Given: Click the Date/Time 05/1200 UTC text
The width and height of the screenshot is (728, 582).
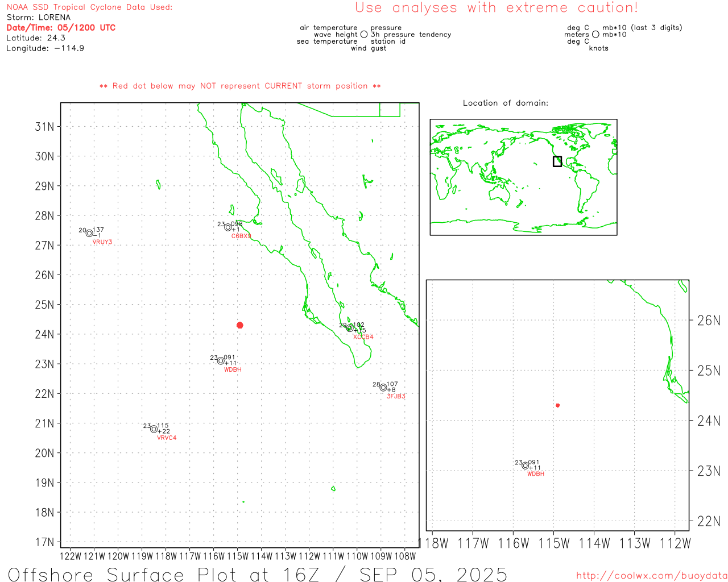Looking at the screenshot, I should (61, 28).
